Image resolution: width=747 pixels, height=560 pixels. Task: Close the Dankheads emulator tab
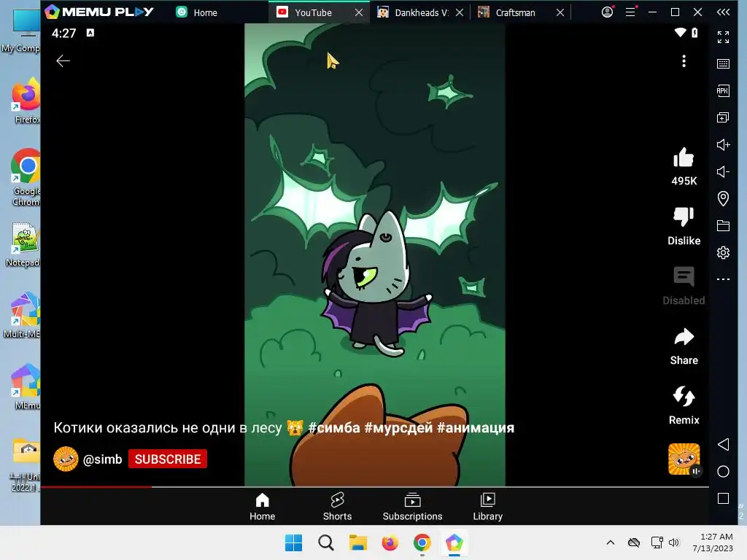[460, 12]
